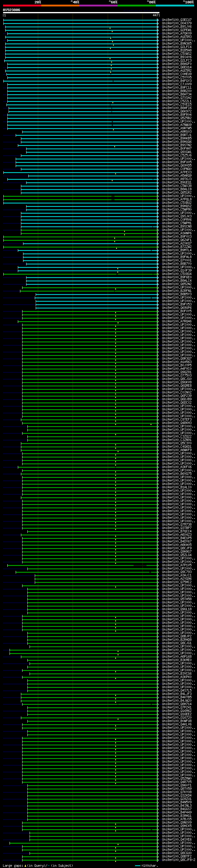Click the label UniRef100_Q4RKH3

pos(176,423)
